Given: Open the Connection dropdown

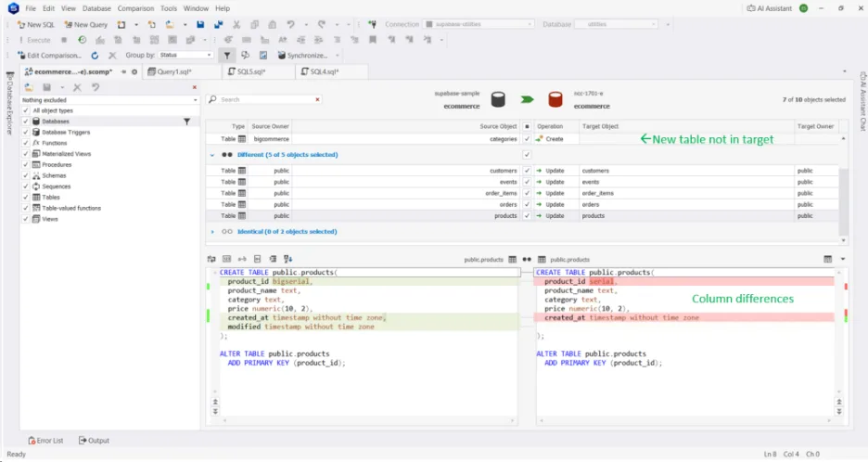Looking at the screenshot, I should point(479,24).
